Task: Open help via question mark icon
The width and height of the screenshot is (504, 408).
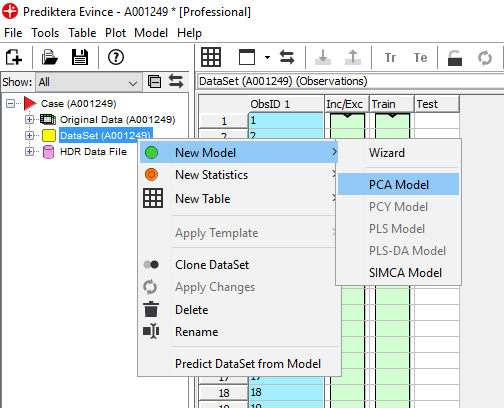Action: [x=116, y=57]
